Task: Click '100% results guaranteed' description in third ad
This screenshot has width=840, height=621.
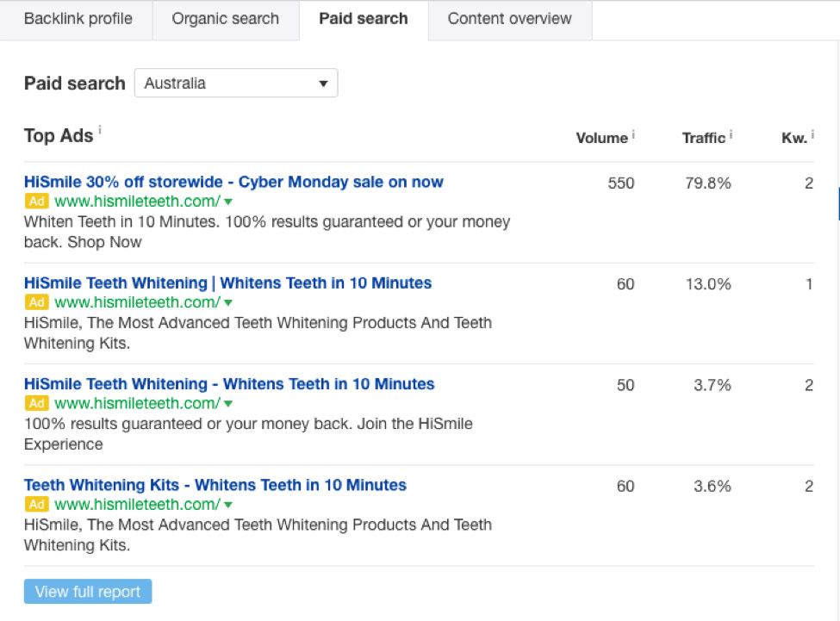Action: point(248,433)
